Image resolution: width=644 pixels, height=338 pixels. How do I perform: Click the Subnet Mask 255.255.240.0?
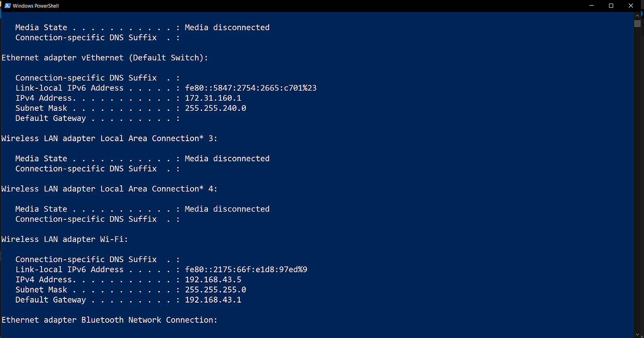point(215,108)
